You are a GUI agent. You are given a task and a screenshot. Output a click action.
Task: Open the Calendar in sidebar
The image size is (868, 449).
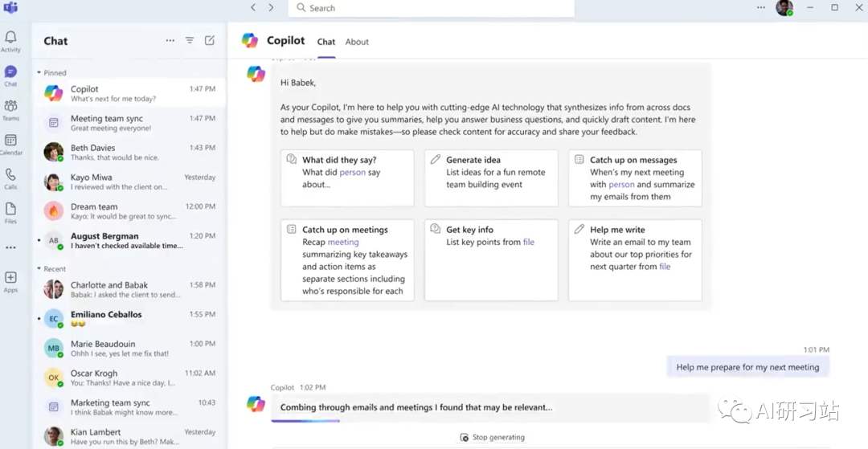click(10, 145)
